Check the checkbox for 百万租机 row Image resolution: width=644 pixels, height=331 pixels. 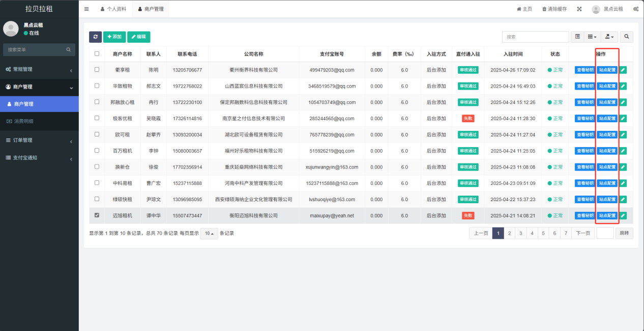[x=97, y=151]
